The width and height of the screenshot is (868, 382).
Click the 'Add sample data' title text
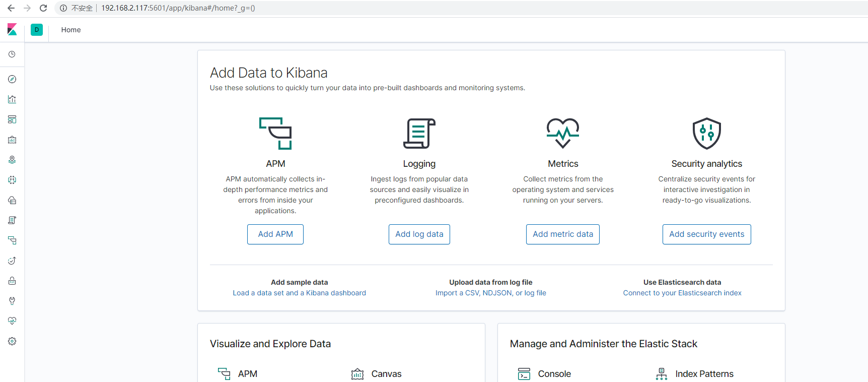click(x=300, y=282)
